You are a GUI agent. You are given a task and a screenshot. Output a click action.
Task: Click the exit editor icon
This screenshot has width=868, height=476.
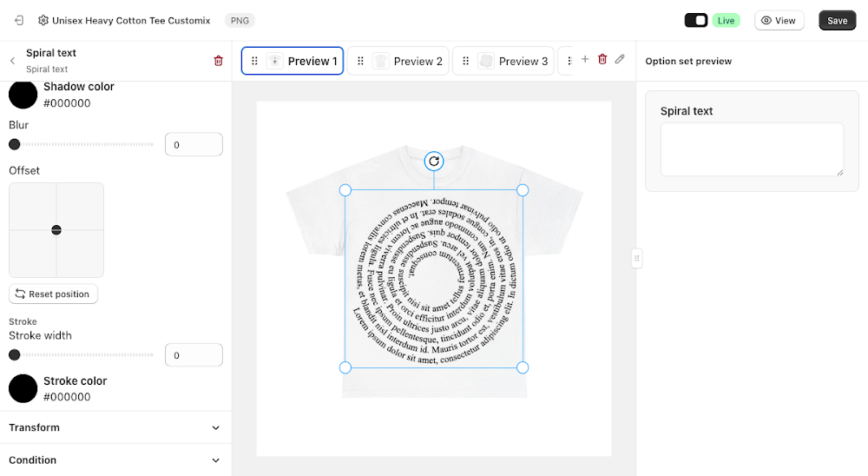click(x=19, y=21)
